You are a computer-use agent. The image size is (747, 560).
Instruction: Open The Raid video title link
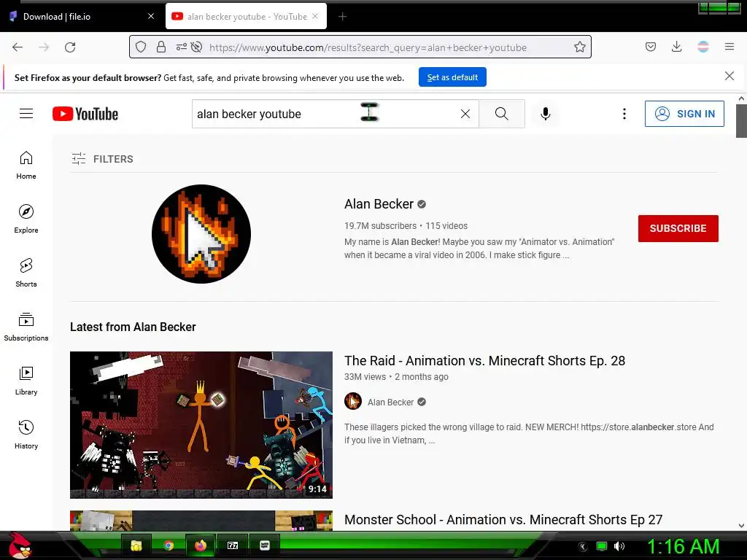tap(484, 360)
